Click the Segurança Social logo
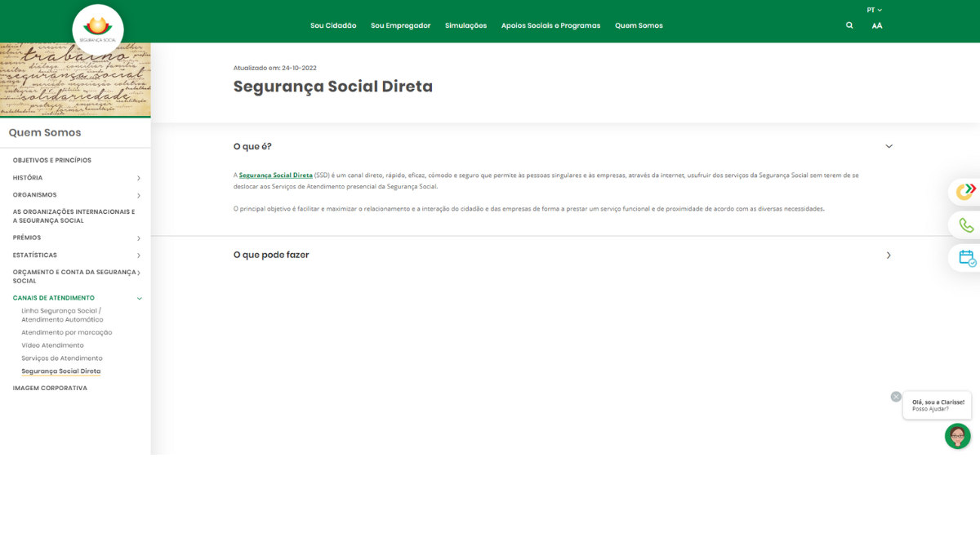This screenshot has height=551, width=980. click(x=98, y=29)
